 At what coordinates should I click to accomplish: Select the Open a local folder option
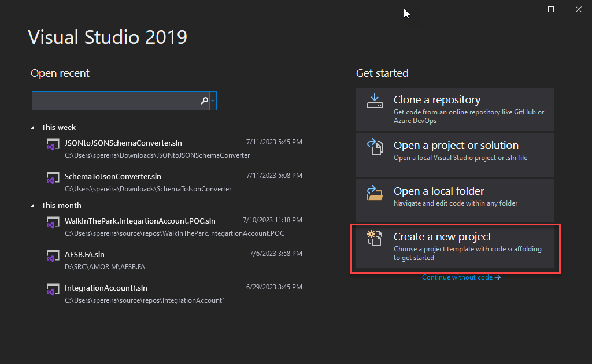[455, 200]
